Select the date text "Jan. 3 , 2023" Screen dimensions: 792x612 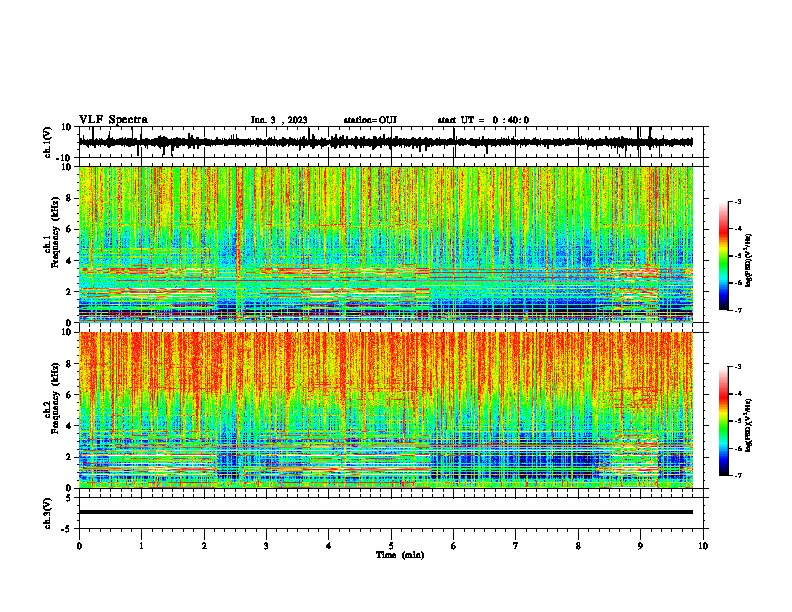pyautogui.click(x=279, y=120)
